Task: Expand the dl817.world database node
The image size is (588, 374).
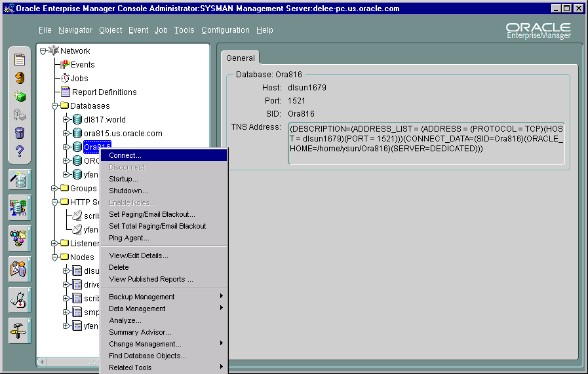Action: [x=66, y=119]
